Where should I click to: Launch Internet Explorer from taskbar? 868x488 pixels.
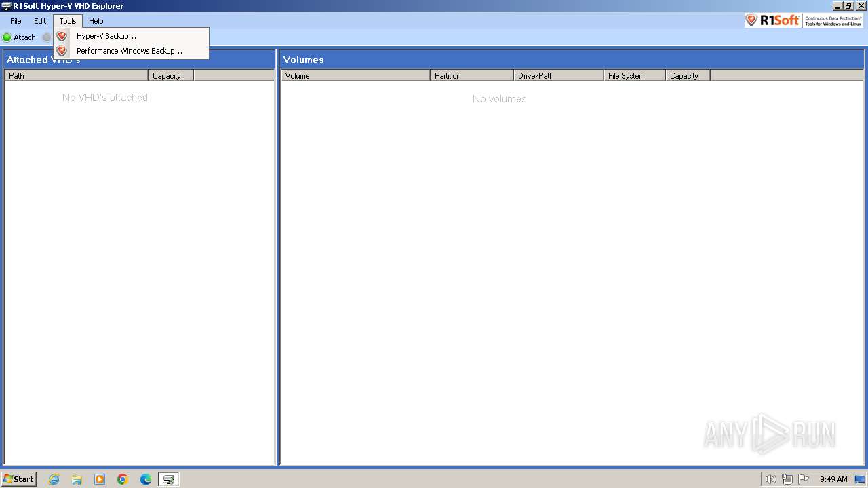(54, 479)
